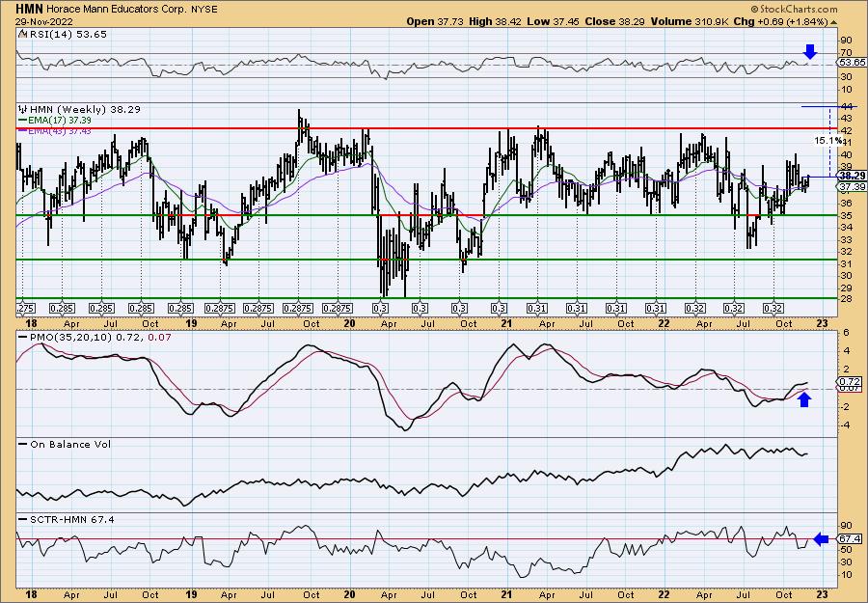Click the 37.39 EMA tag on right axis
The width and height of the screenshot is (868, 603).
[852, 187]
